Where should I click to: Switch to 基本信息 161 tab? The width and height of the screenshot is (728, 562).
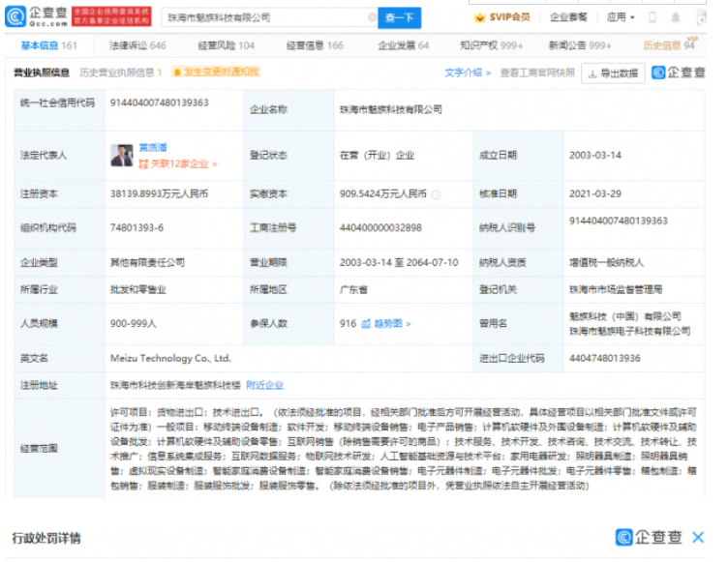pyautogui.click(x=48, y=45)
